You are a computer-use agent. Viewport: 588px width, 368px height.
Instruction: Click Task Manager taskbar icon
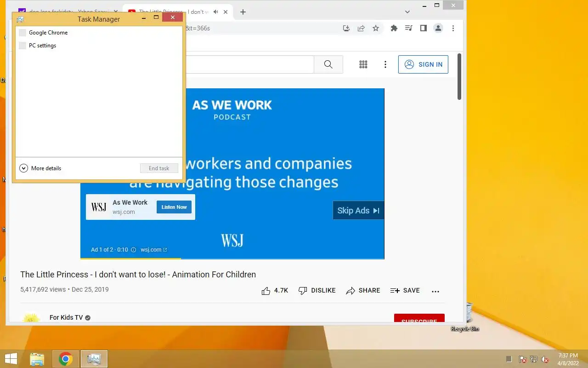click(x=94, y=359)
